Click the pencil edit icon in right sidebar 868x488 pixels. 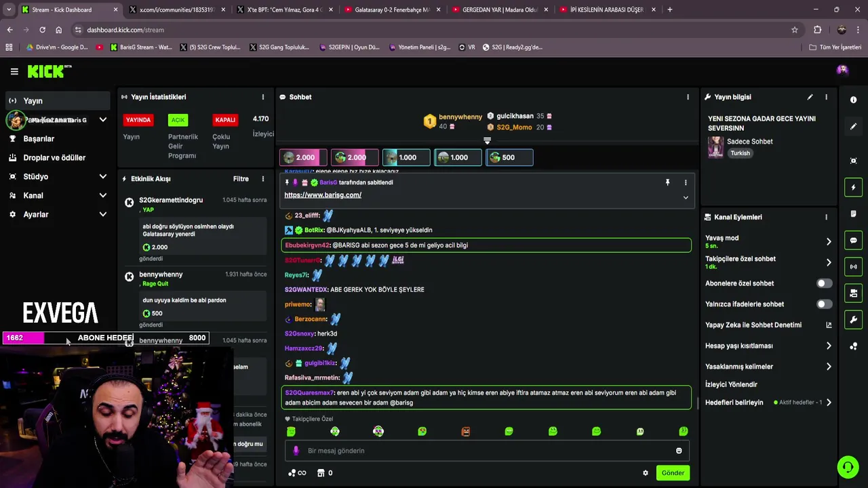pos(853,127)
